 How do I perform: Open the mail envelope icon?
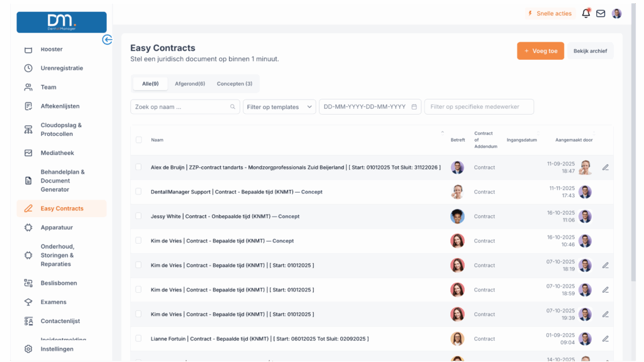pos(601,14)
